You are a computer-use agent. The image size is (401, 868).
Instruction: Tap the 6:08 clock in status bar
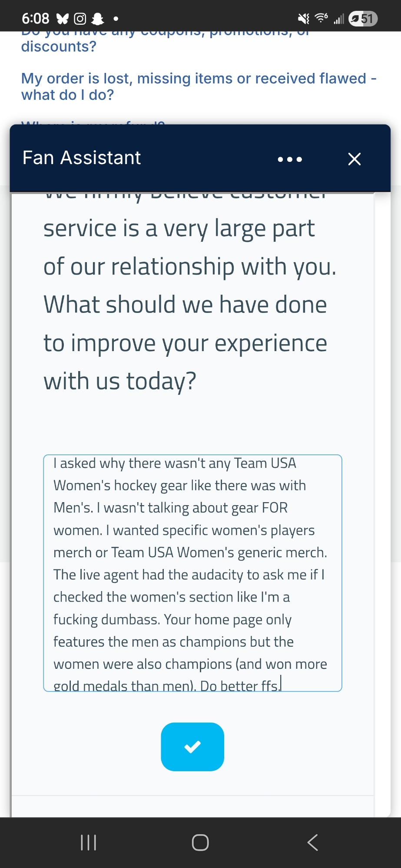35,19
